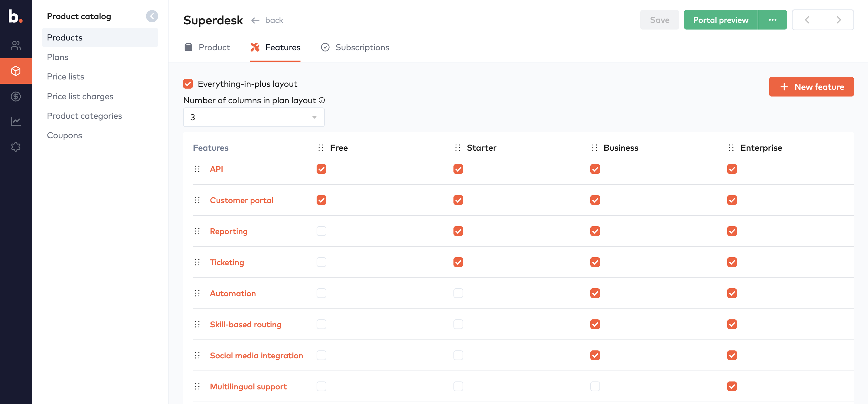Open Coupons in the catalog menu
The width and height of the screenshot is (868, 404).
(x=64, y=135)
